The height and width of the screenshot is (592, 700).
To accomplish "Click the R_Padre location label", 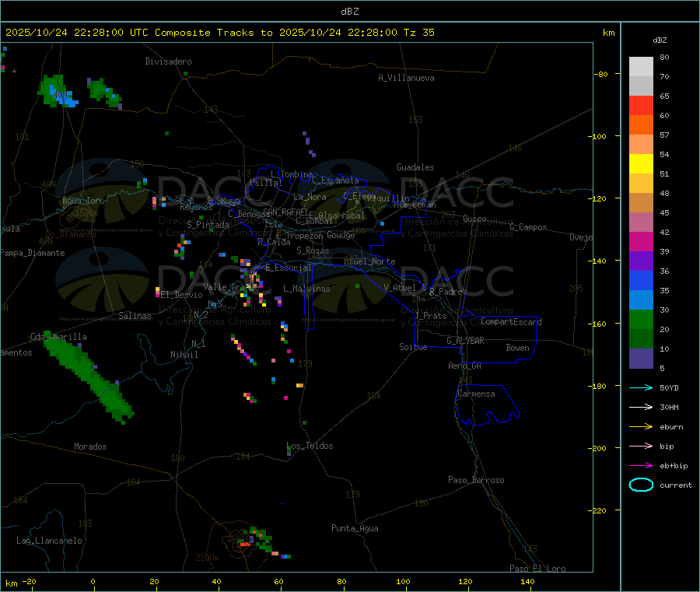I will tap(446, 292).
